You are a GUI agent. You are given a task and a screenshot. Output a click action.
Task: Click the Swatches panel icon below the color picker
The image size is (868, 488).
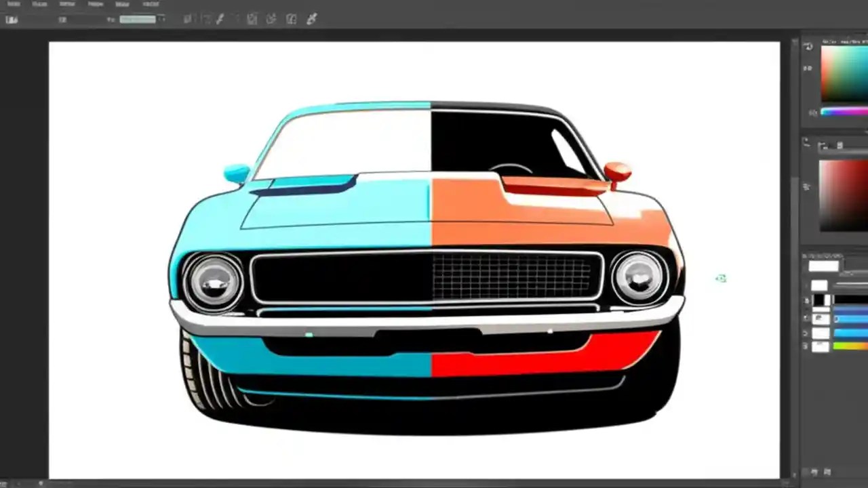(807, 68)
